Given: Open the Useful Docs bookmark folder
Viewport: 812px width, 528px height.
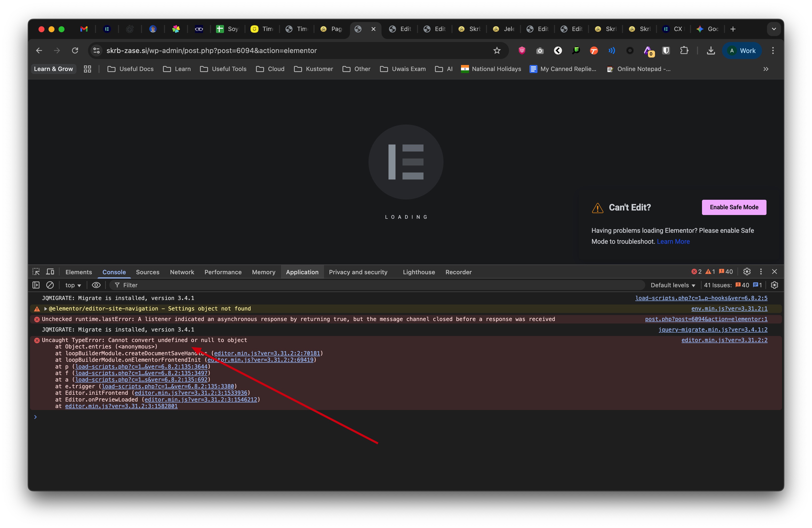Looking at the screenshot, I should click(131, 69).
